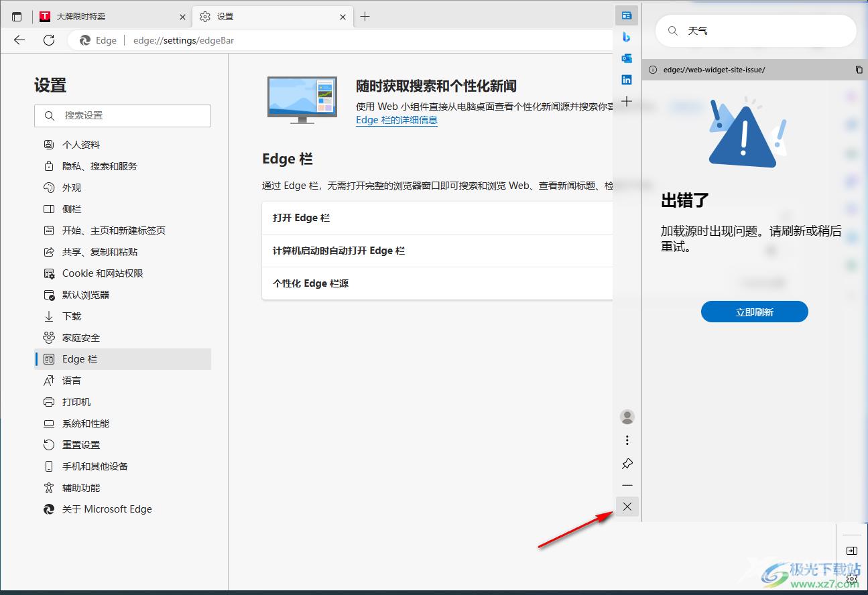Image resolution: width=868 pixels, height=595 pixels.
Task: Open 家庭安全 settings
Action: [123, 338]
